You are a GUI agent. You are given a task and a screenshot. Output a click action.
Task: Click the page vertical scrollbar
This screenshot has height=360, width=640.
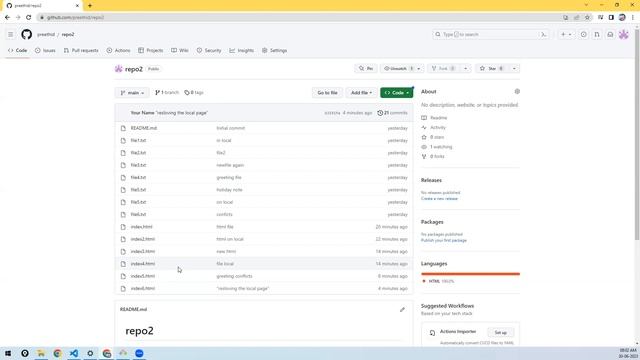tap(637, 135)
